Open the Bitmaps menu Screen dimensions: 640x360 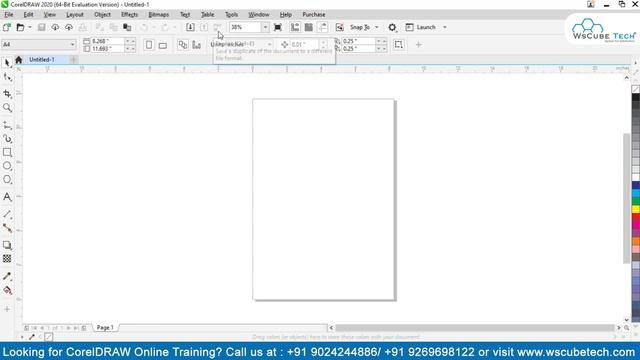click(158, 14)
